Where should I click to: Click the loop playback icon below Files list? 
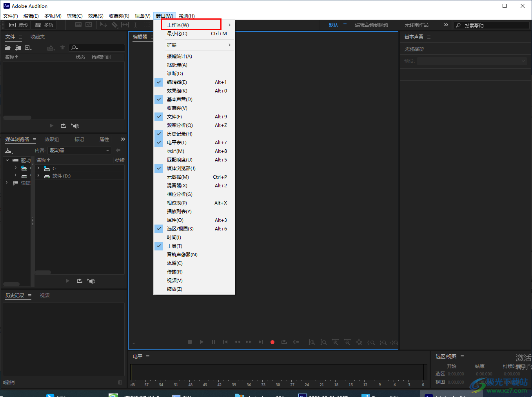tap(63, 126)
